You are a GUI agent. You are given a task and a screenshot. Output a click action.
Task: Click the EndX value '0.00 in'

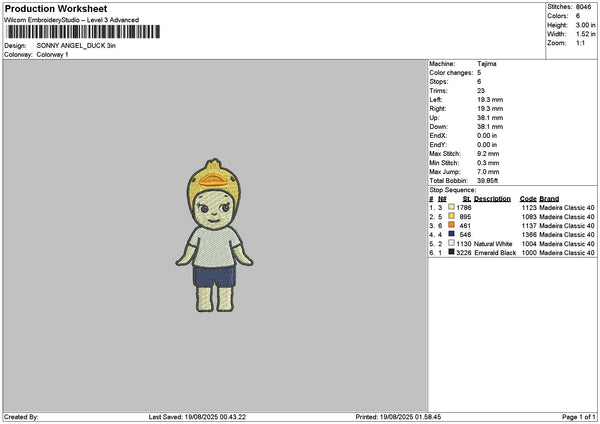tap(487, 136)
